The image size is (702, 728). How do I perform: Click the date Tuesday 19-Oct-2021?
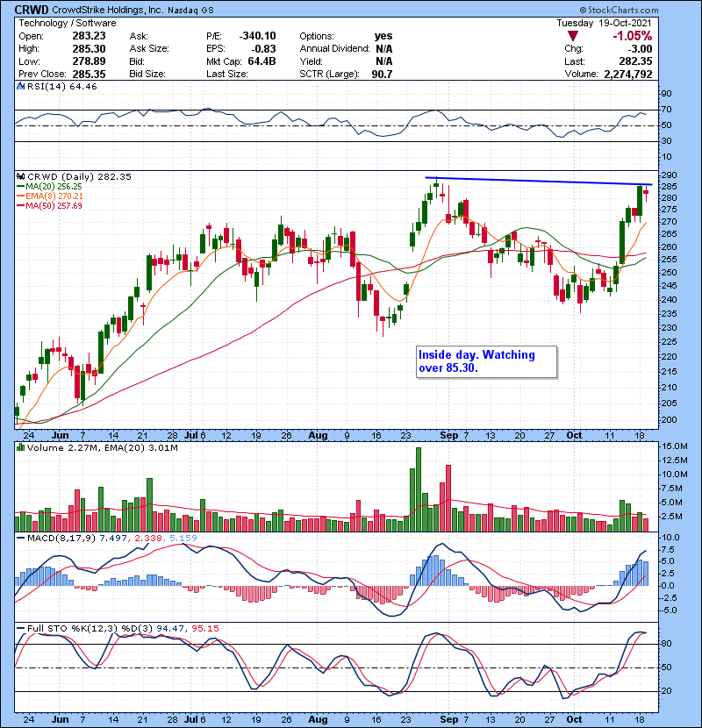coord(604,23)
